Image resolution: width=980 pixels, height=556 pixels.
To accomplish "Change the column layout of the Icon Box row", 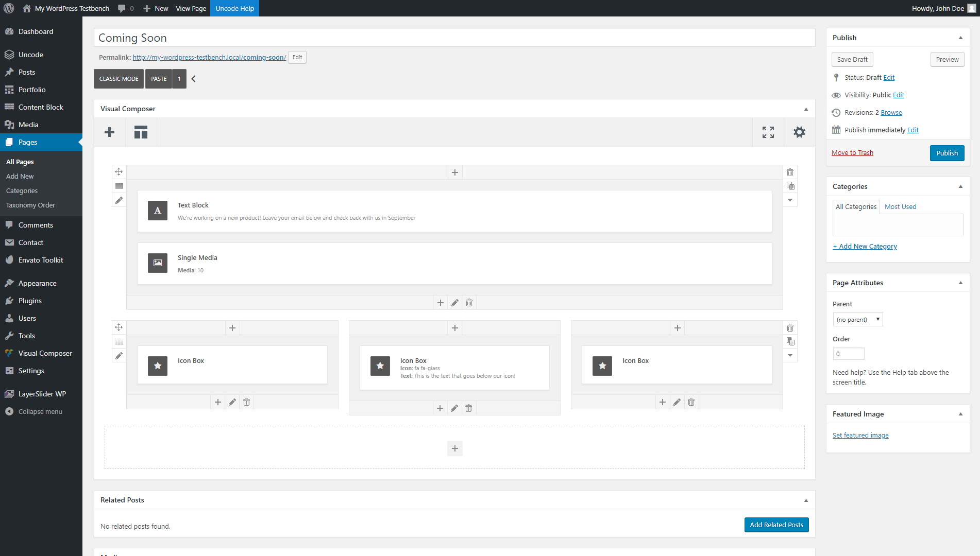I will coord(119,341).
